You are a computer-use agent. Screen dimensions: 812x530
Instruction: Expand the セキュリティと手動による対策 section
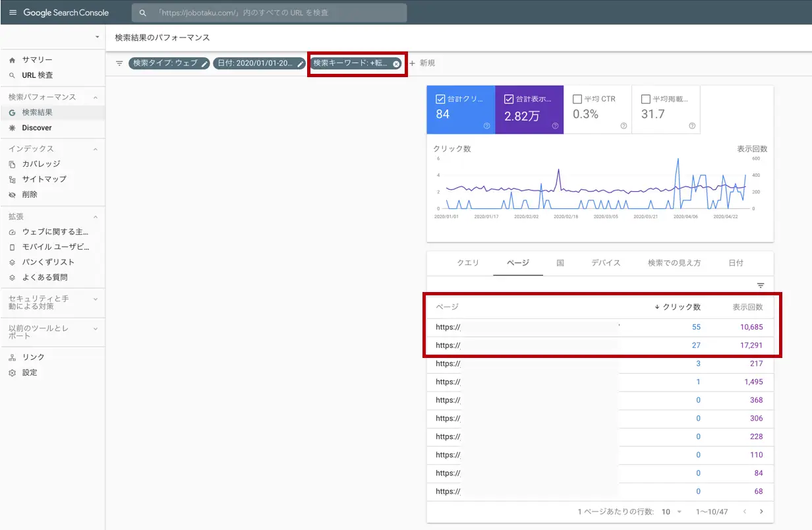point(95,299)
